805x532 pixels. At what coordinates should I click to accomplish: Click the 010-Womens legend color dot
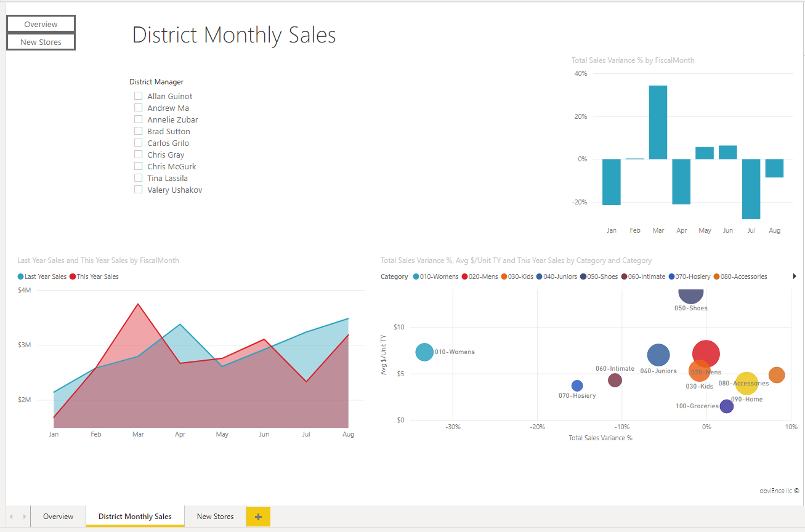[416, 276]
